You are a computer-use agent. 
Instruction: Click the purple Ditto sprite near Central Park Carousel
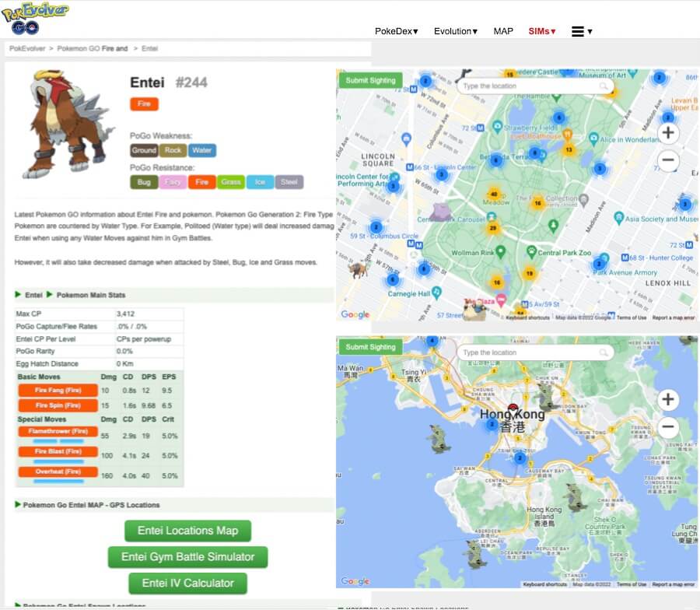(x=441, y=211)
